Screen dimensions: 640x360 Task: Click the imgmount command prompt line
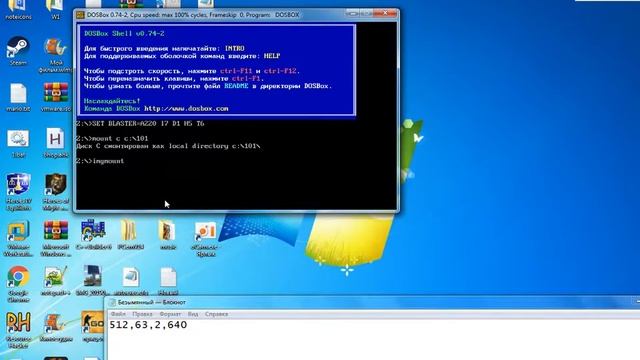(100, 161)
